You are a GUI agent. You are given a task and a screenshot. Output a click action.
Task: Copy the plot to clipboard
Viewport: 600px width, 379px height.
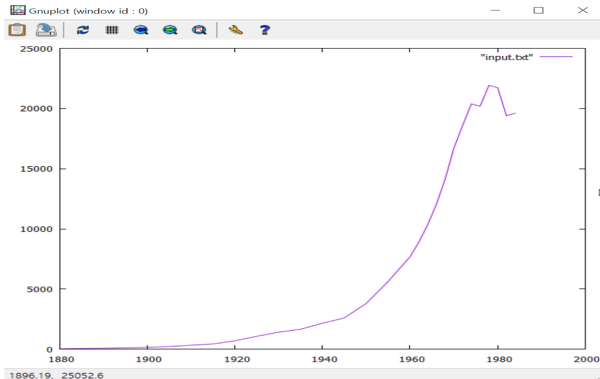pyautogui.click(x=17, y=30)
